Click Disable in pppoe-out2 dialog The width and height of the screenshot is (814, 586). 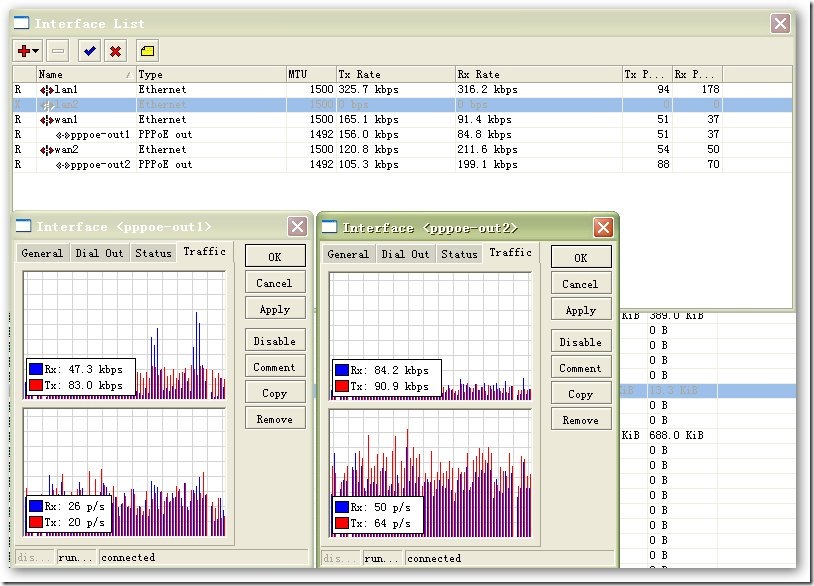[x=581, y=342]
